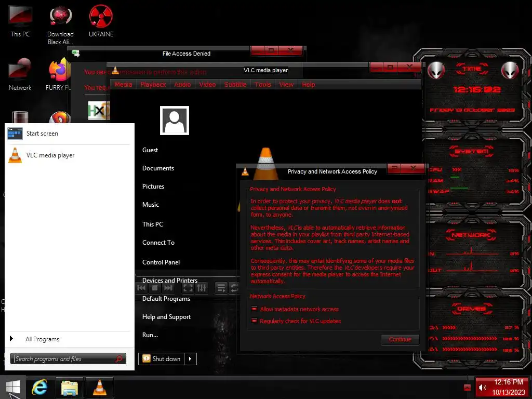532x399 pixels.
Task: Open VLC Subtitle menu
Action: coord(235,85)
